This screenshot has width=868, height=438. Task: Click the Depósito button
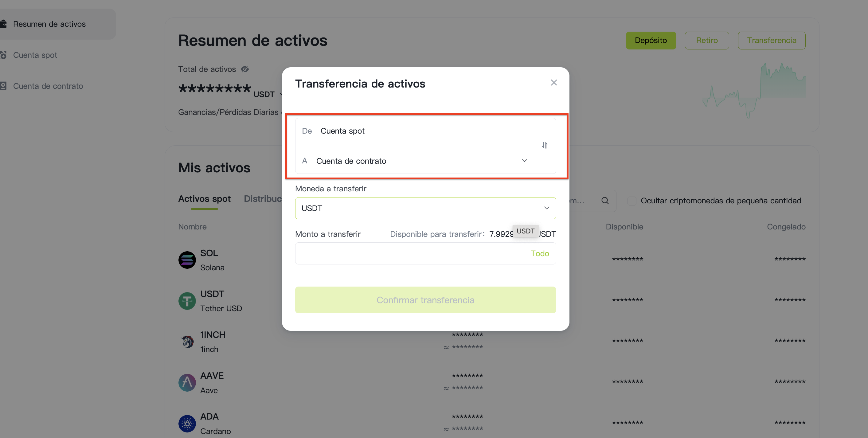[x=651, y=41]
